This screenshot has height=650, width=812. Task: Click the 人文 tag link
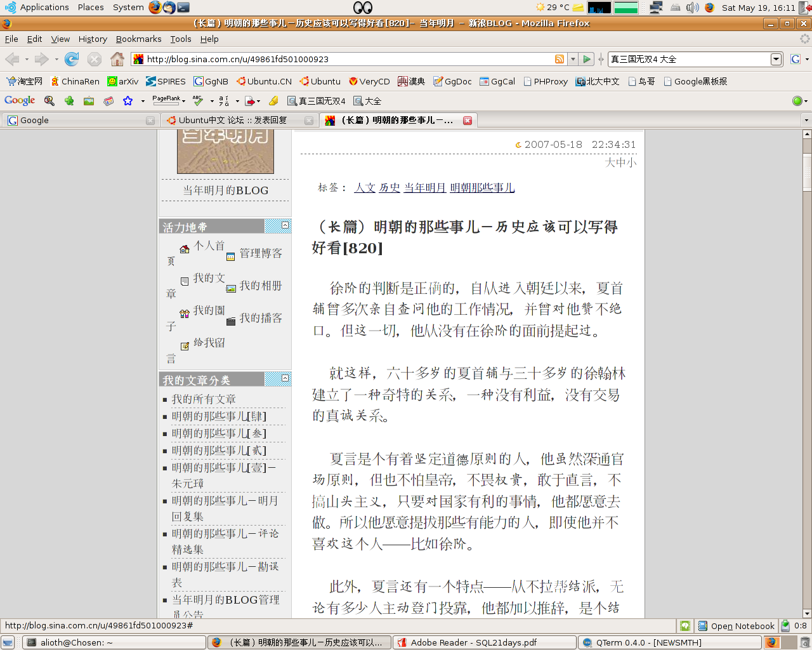pos(365,187)
